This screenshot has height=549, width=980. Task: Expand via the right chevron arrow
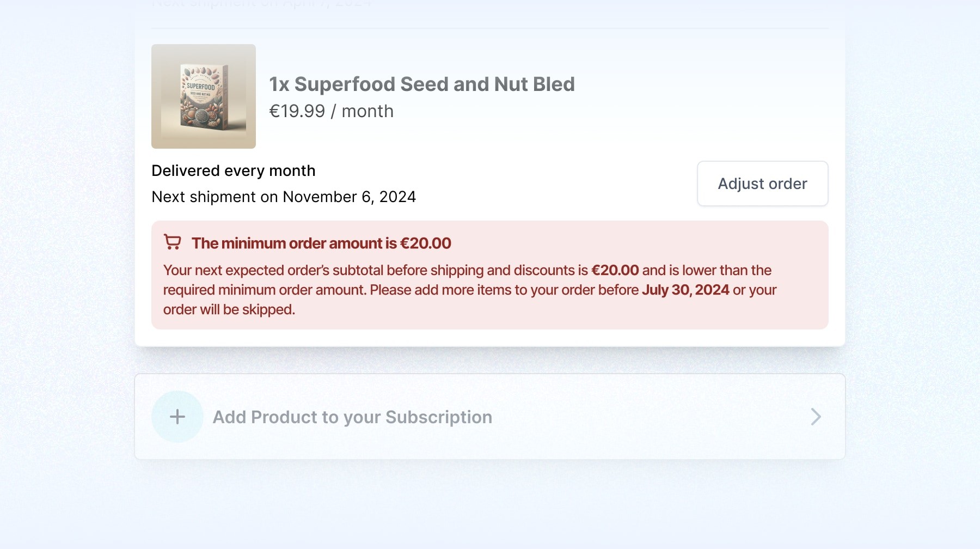(x=815, y=417)
